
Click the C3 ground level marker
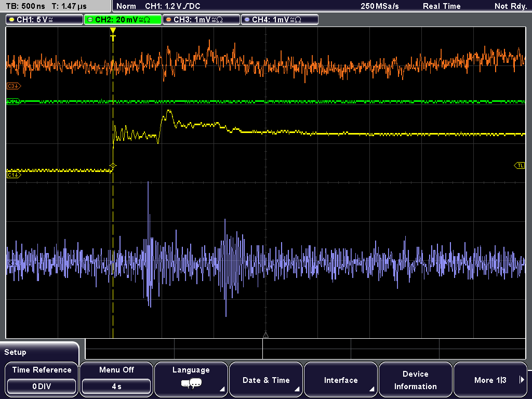point(14,86)
